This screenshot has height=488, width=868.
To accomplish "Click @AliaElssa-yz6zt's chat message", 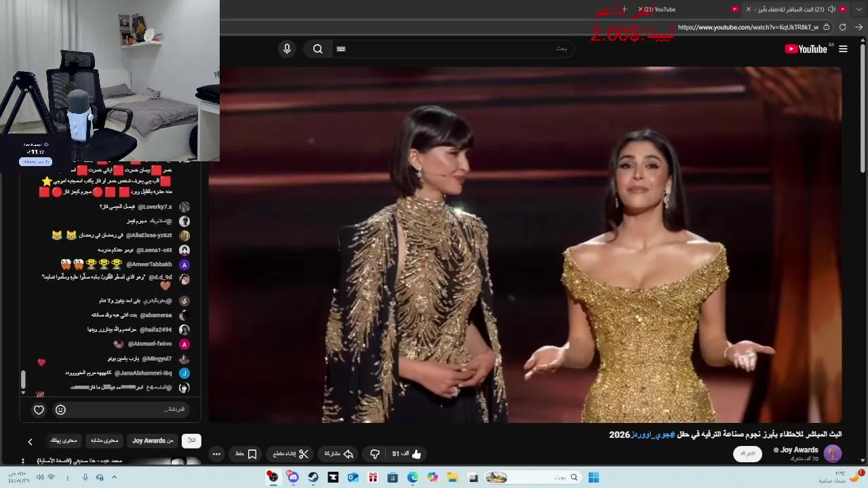I will coord(112,235).
